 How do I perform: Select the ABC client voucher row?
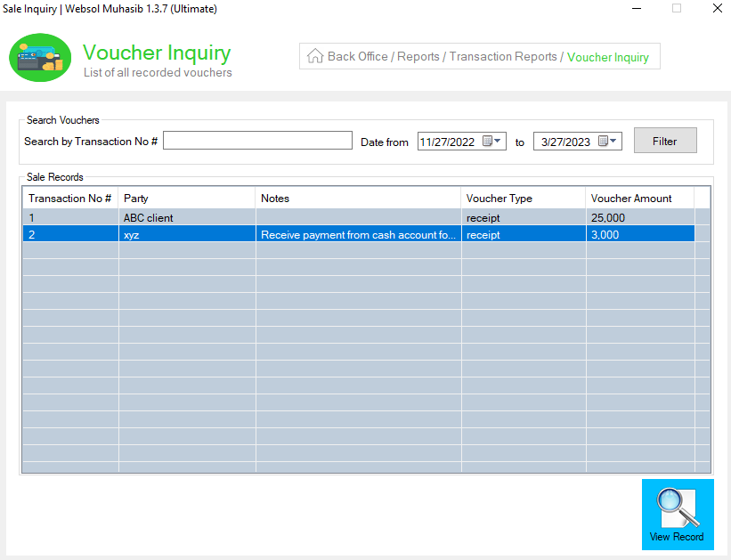[359, 217]
